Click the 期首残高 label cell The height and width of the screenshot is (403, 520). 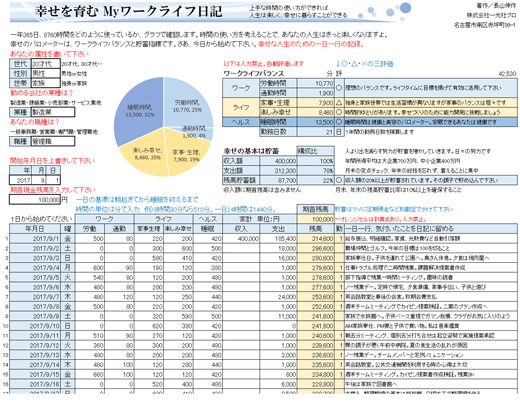(x=315, y=209)
